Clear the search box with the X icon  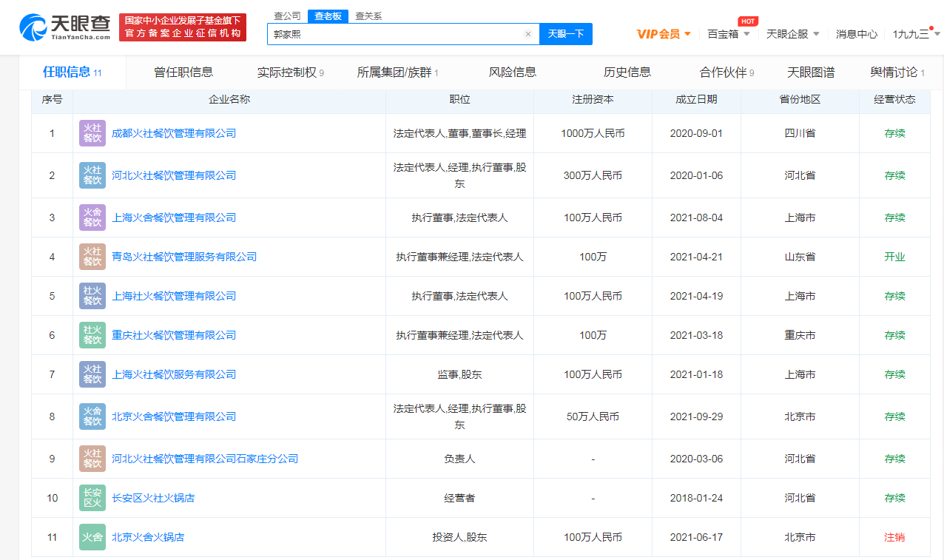coord(528,34)
